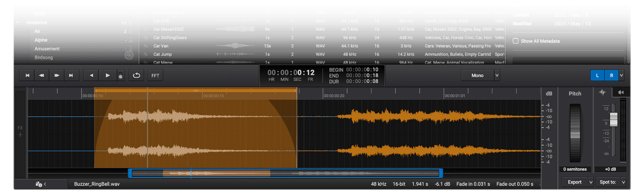Select the Alpine category in sidebar

coord(41,40)
